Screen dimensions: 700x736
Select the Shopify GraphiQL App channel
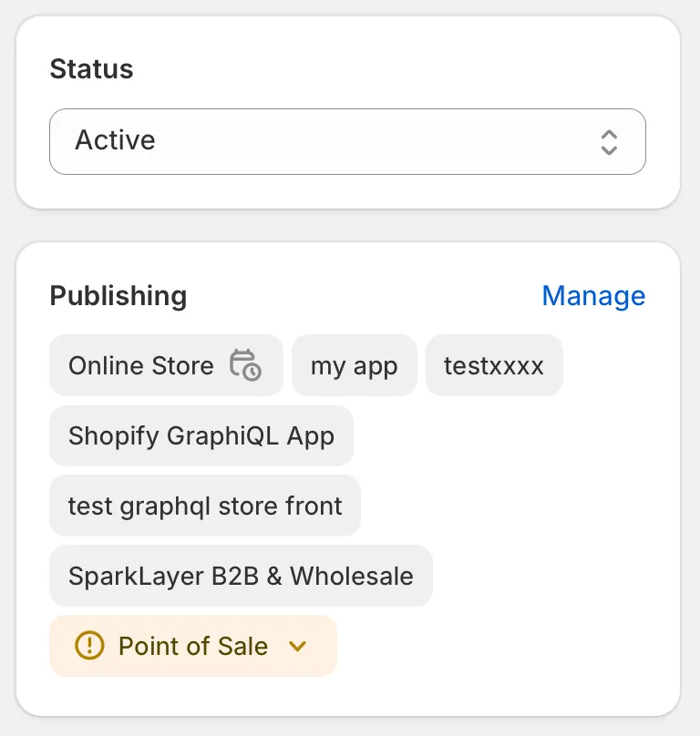201,435
